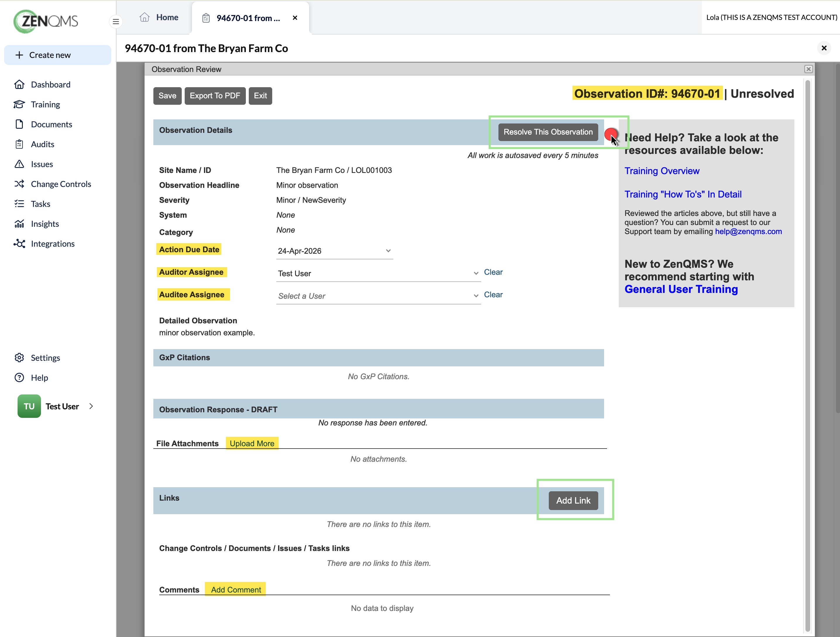Switch to the Home tab
840x637 pixels.
159,18
